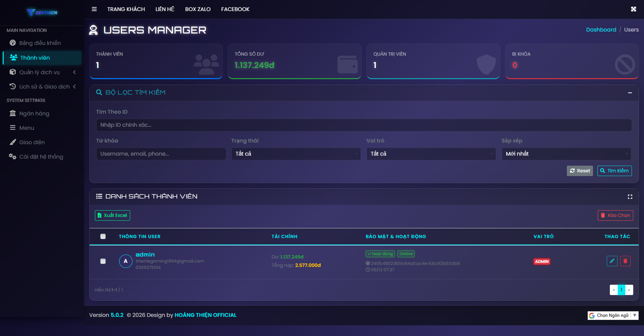Open the Trạng thái dropdown
Image resolution: width=644 pixels, height=336 pixels.
tap(296, 154)
